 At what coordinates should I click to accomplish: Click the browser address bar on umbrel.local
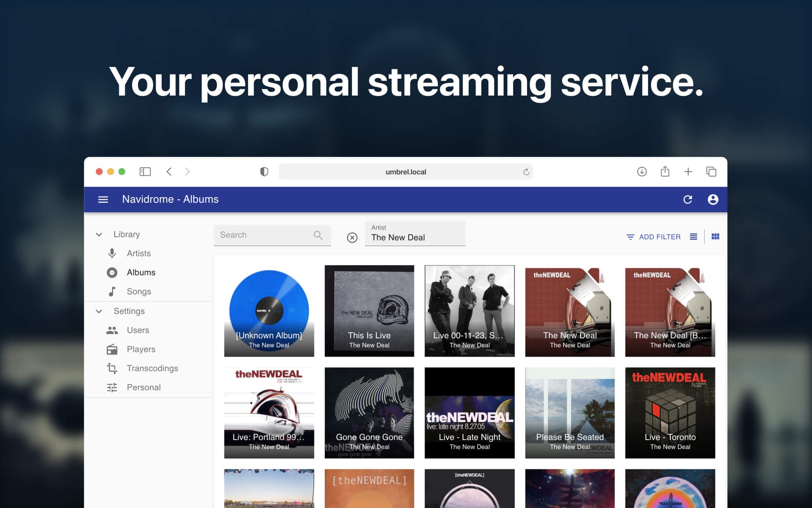point(406,172)
